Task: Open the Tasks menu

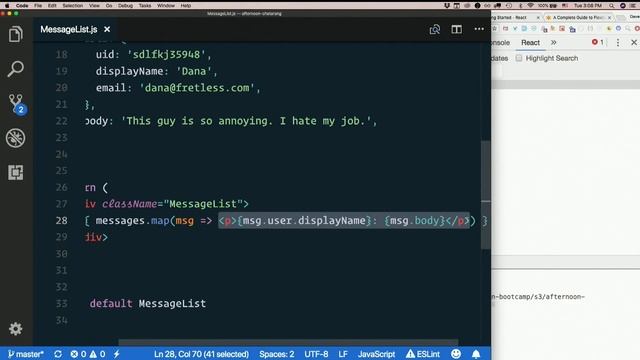Action: (x=145, y=6)
